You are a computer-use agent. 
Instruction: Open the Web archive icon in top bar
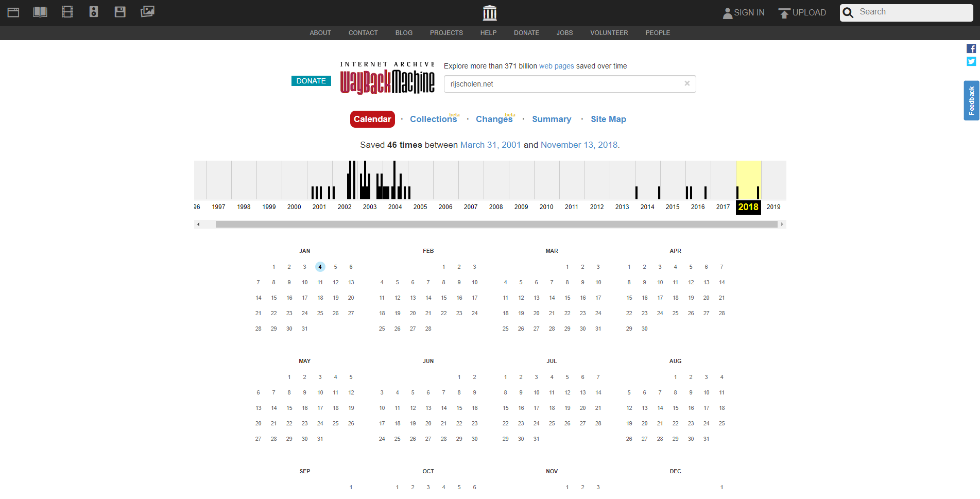13,12
